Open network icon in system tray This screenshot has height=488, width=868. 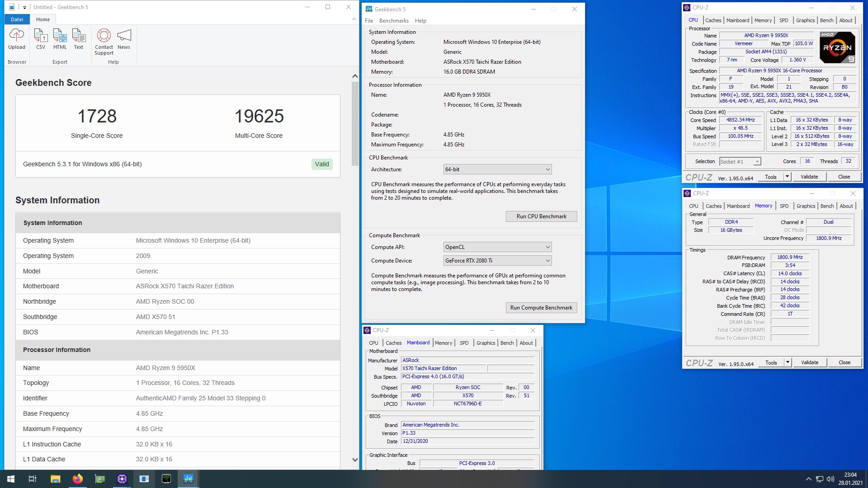click(x=819, y=479)
